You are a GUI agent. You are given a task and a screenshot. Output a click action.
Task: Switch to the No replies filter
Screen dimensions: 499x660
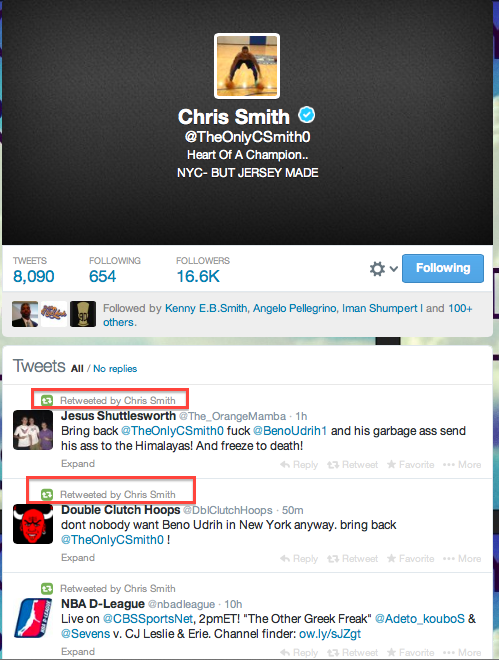click(x=115, y=369)
